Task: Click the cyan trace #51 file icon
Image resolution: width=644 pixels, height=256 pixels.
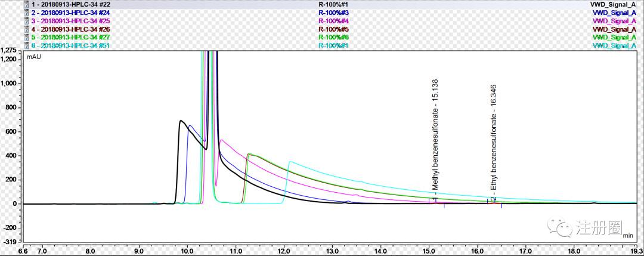Action: (x=26, y=45)
